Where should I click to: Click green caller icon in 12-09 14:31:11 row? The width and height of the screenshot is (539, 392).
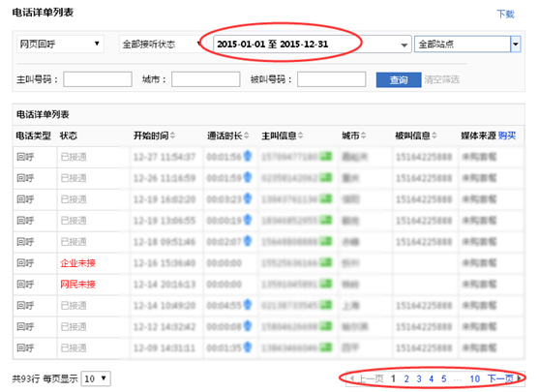coord(326,347)
